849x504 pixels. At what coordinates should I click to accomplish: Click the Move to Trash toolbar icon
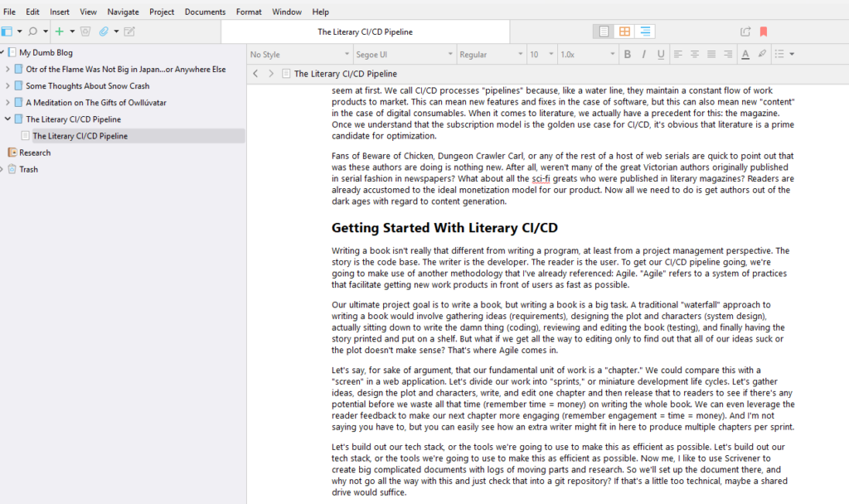tap(85, 31)
